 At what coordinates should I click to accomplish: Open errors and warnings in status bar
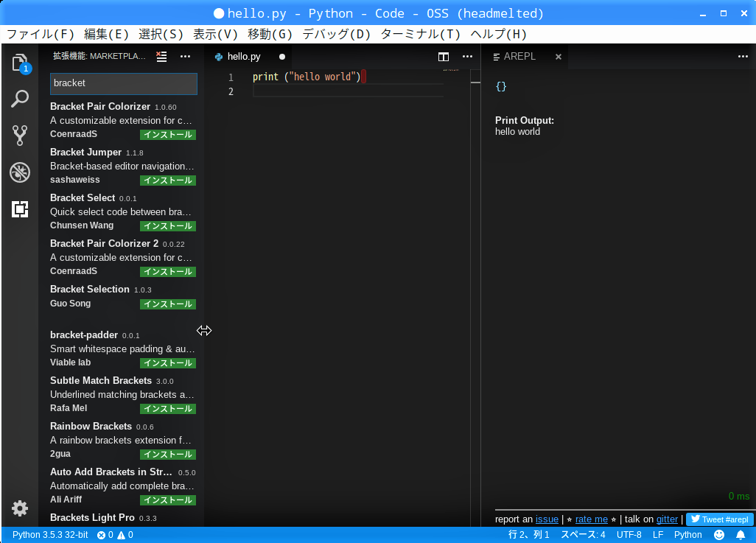(x=115, y=535)
